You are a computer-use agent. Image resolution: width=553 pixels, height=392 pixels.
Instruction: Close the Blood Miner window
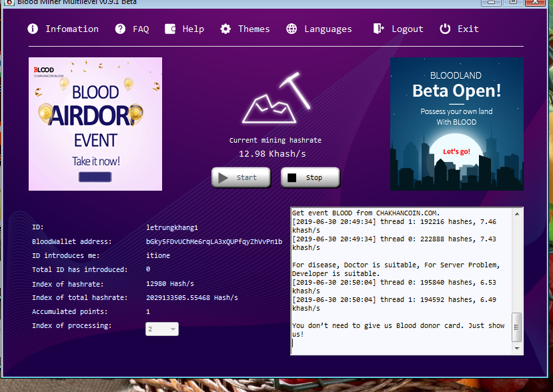tap(535, 2)
